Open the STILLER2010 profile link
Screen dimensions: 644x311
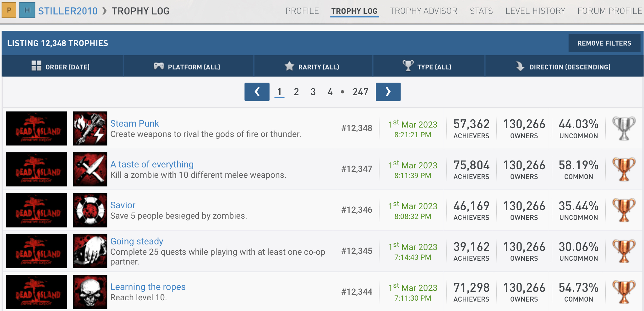tap(68, 11)
